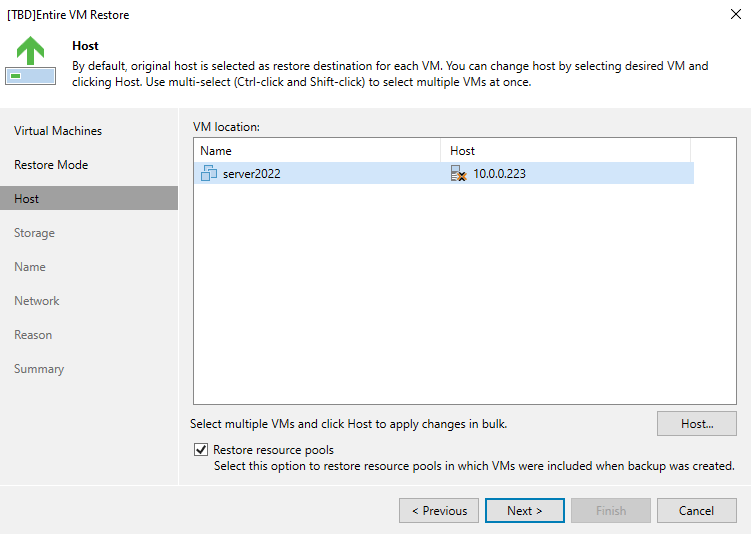Go back with the Previous button
The height and width of the screenshot is (534, 751).
[438, 511]
